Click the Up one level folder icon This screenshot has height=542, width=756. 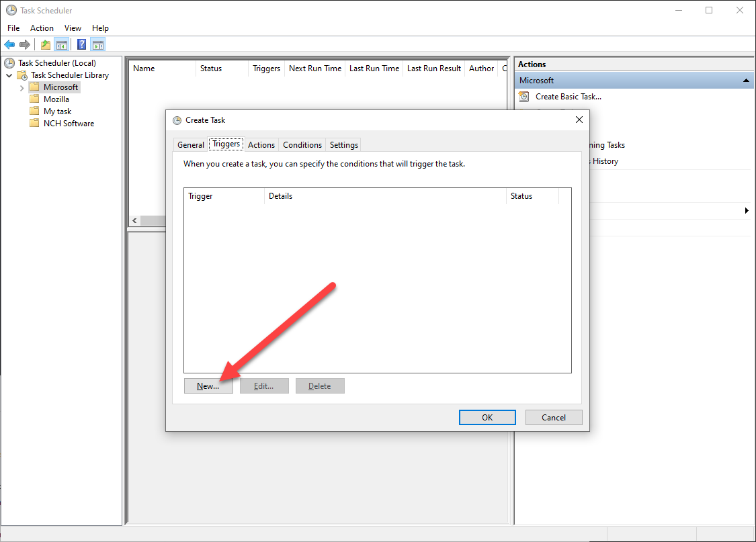pos(45,45)
